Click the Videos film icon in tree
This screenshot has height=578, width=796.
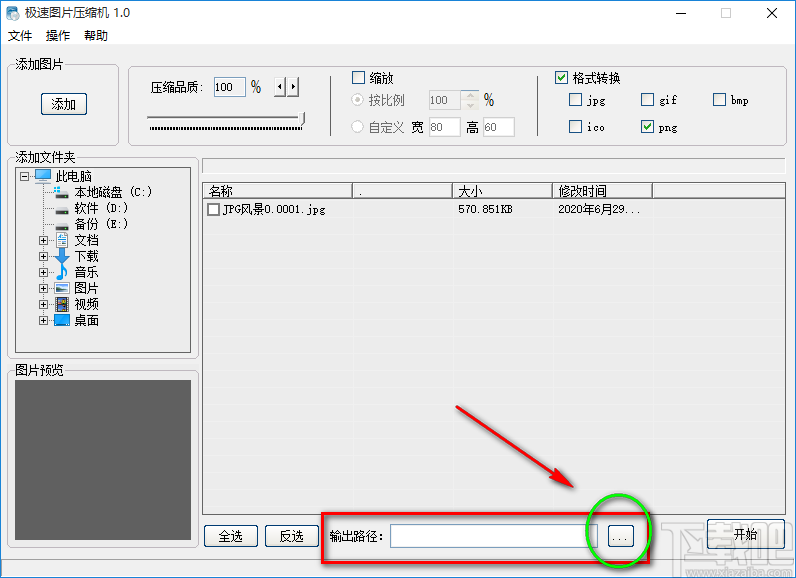tap(62, 304)
